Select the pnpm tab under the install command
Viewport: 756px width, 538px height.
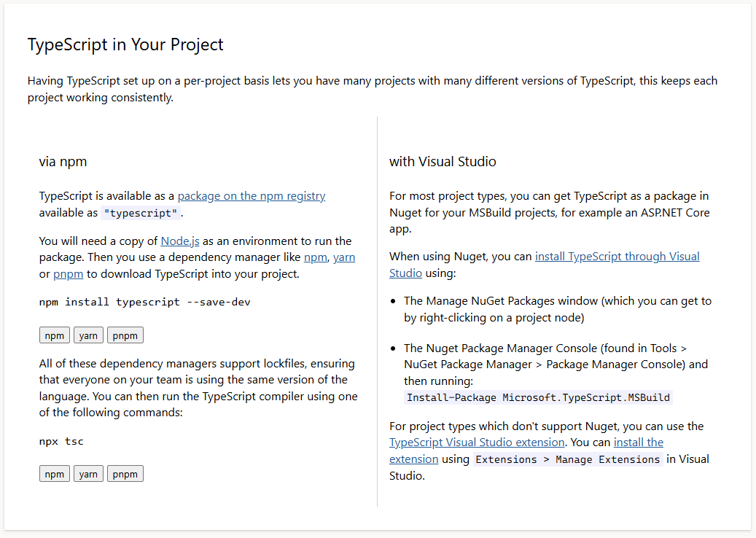(x=125, y=335)
